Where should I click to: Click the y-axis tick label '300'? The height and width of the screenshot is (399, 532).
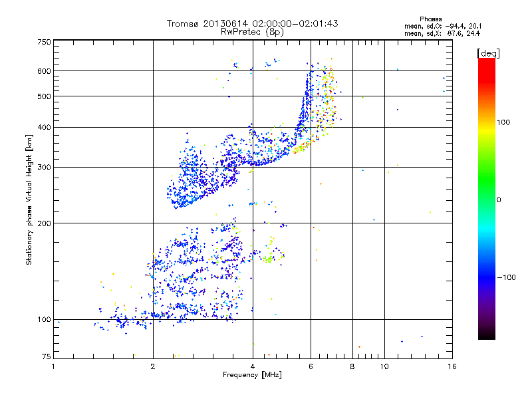(45, 168)
